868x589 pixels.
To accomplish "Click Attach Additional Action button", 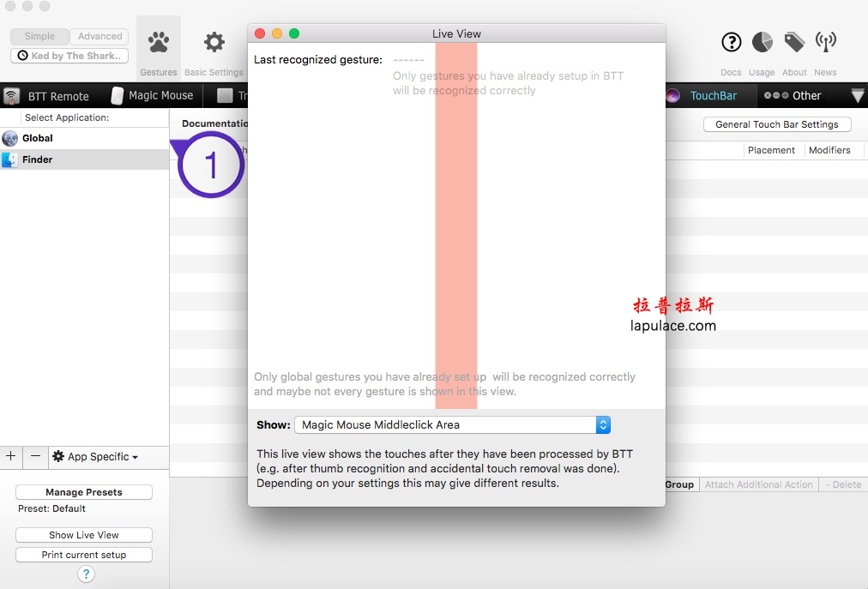I will 758,484.
